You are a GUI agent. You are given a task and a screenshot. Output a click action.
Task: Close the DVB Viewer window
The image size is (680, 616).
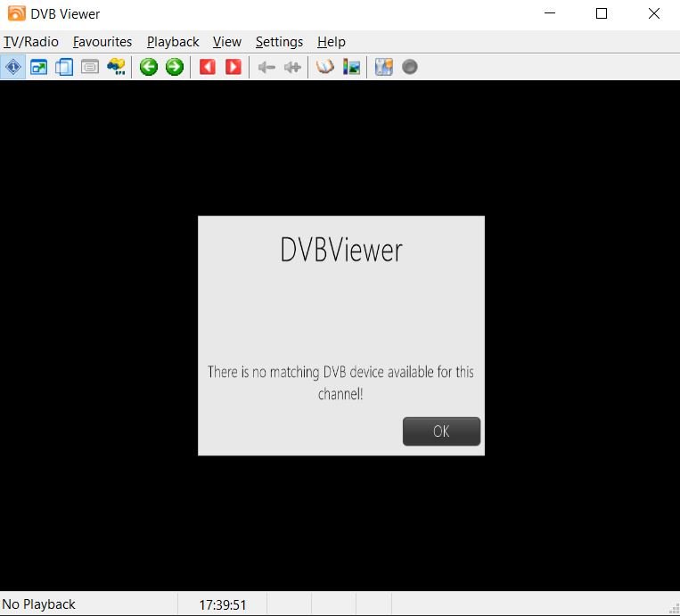point(654,13)
